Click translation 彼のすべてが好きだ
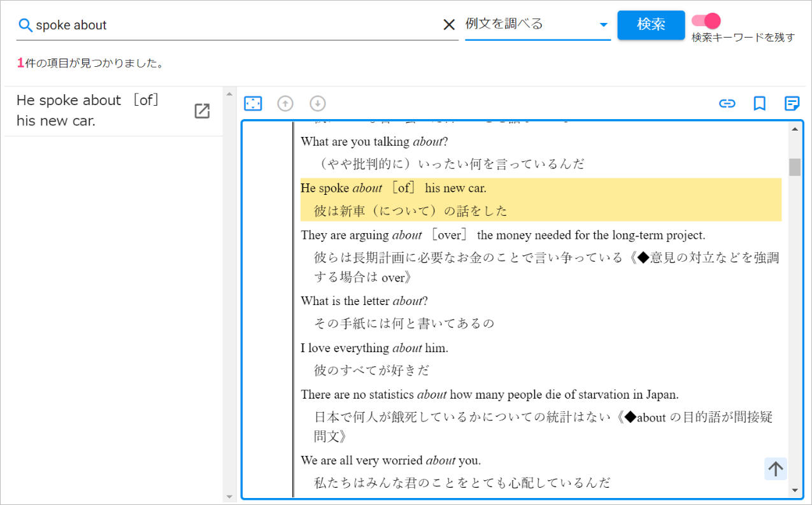Screen dimensions: 812x505 click(x=372, y=370)
